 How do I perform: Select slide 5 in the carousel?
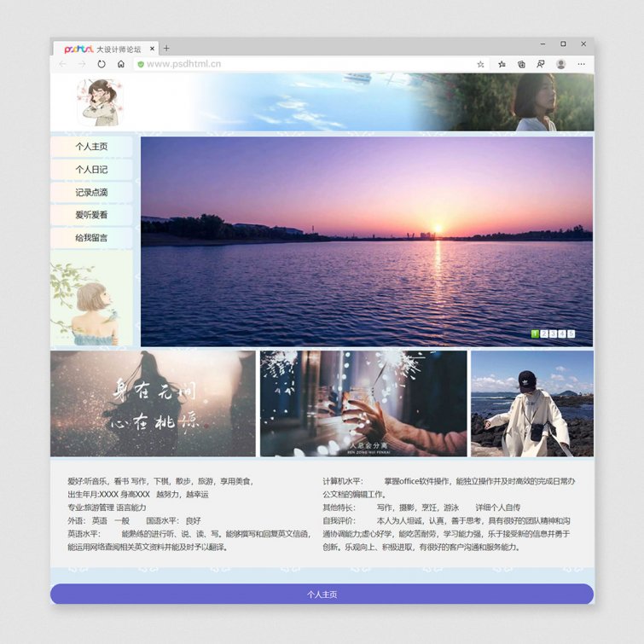click(x=571, y=334)
